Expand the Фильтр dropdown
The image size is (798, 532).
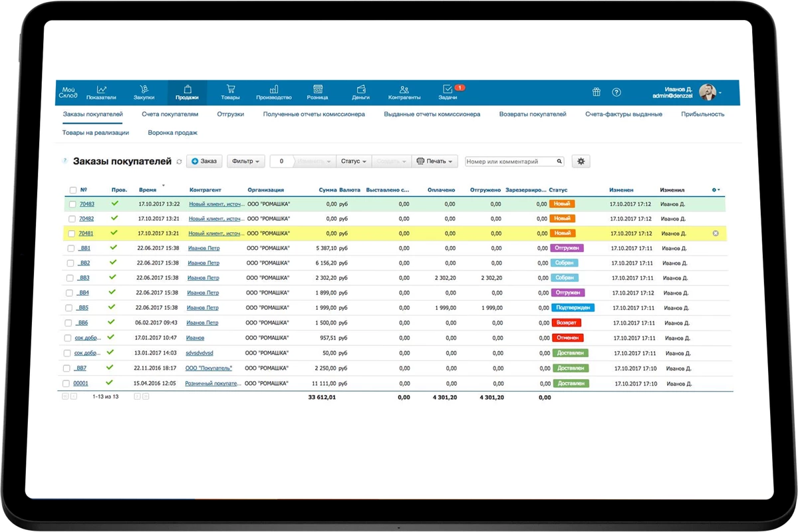coord(246,161)
